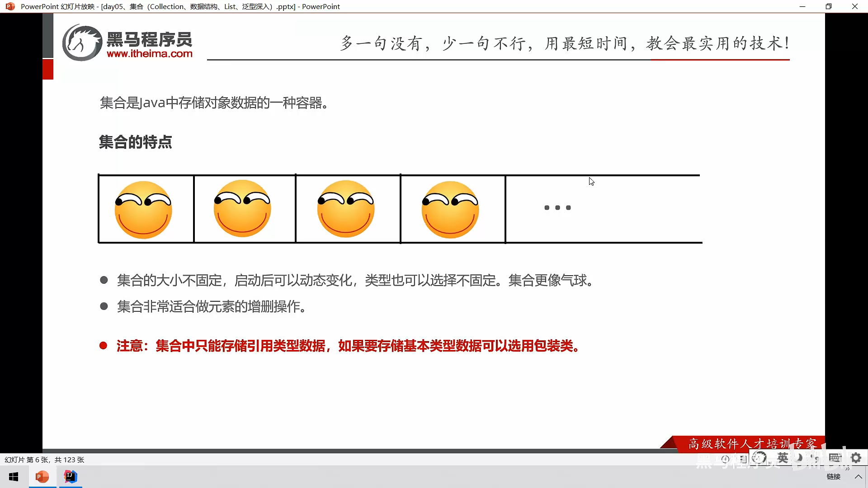Open the IME soft keyboard icon

pyautogui.click(x=835, y=458)
